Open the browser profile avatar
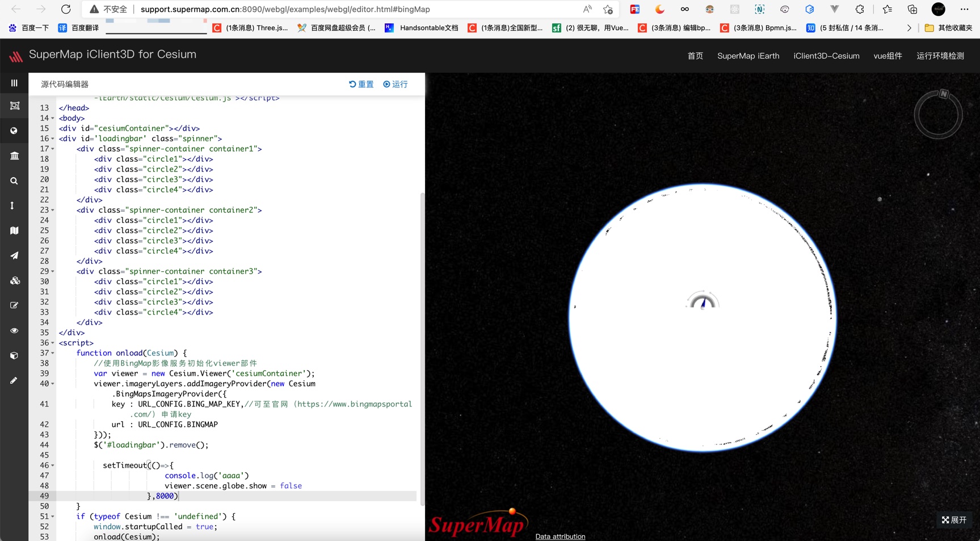Viewport: 980px width, 541px height. [x=939, y=9]
